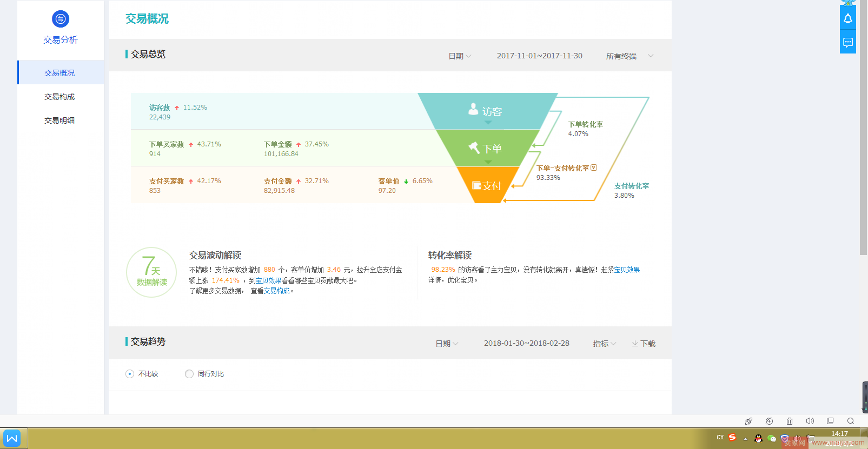The image size is (868, 449).
Task: Click the 访客 funnel person icon
Action: point(473,109)
